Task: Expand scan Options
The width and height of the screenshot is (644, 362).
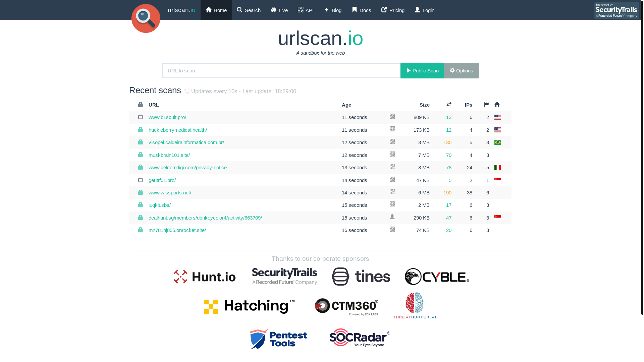Action: (x=462, y=71)
